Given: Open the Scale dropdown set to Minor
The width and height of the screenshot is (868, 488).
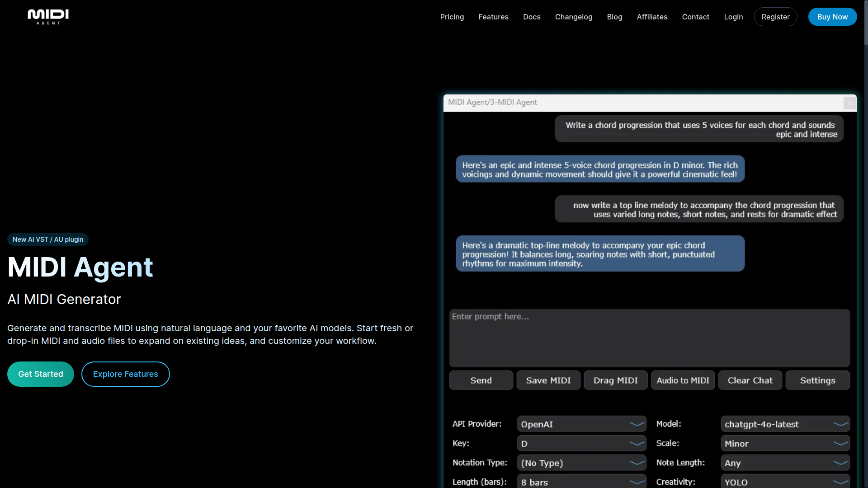Looking at the screenshot, I should (x=785, y=443).
